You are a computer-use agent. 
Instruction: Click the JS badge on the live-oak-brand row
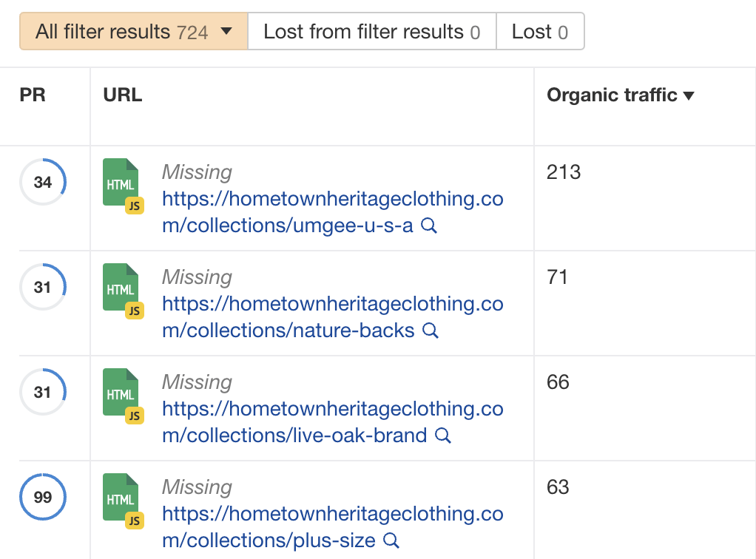click(134, 416)
